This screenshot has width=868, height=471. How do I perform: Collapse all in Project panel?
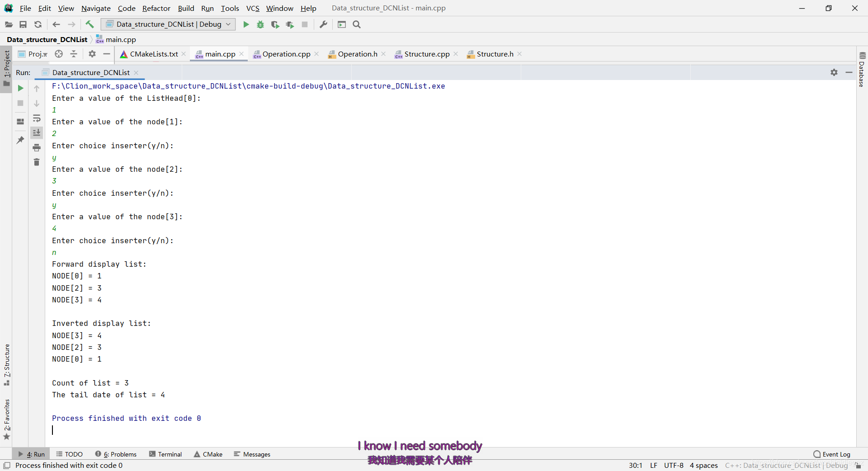coord(74,54)
